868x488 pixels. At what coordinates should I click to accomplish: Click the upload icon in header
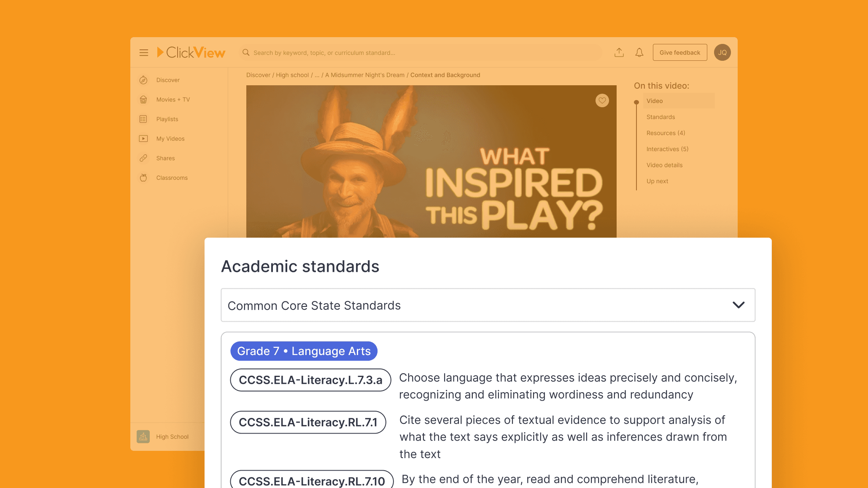[619, 53]
